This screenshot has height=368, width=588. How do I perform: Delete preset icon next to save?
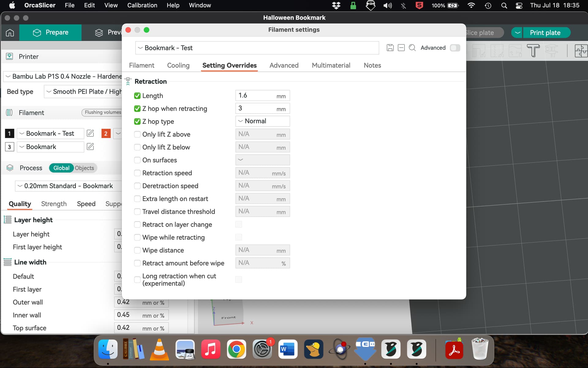click(x=401, y=48)
